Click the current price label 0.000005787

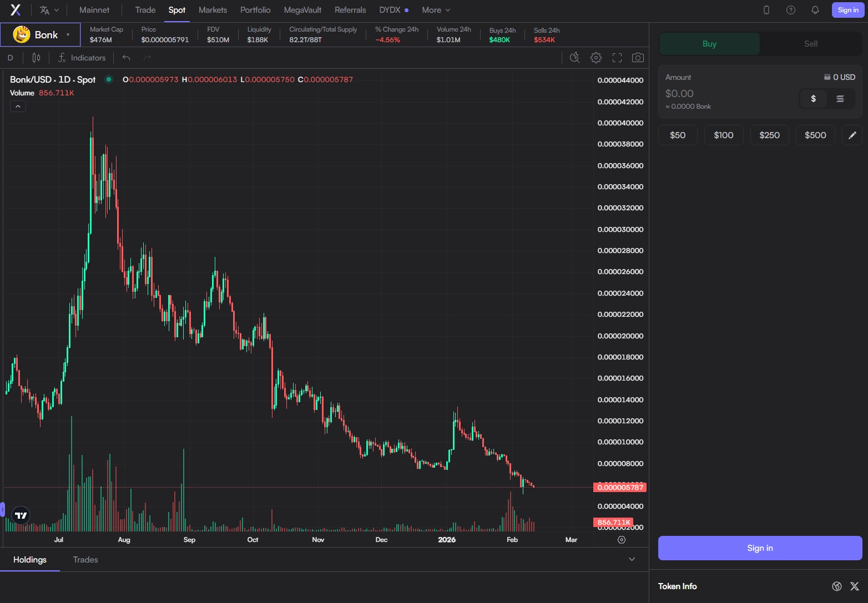click(620, 487)
